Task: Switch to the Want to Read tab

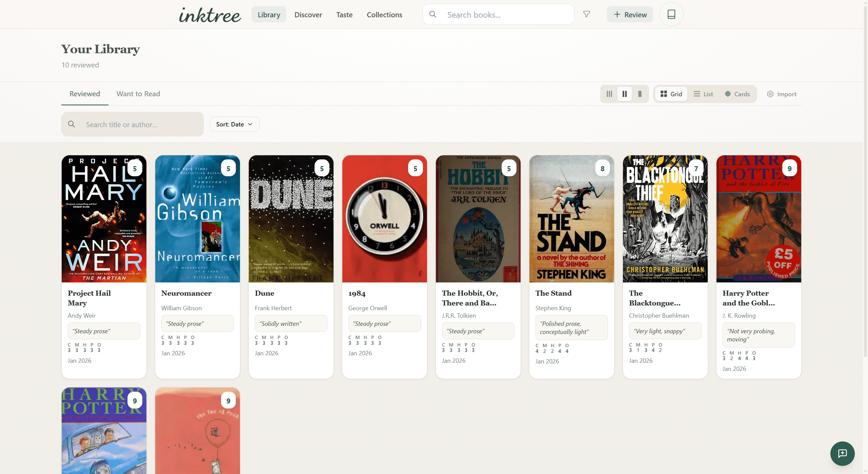Action: point(138,94)
